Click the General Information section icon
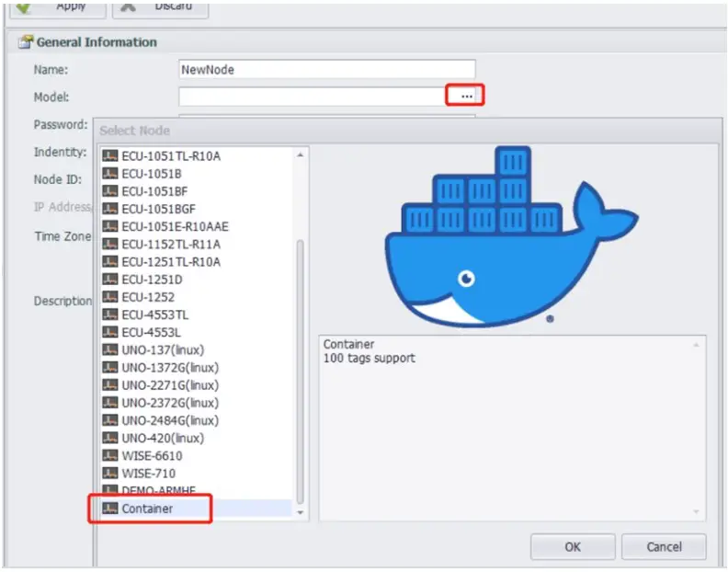Image resolution: width=728 pixels, height=572 pixels. coord(26,41)
